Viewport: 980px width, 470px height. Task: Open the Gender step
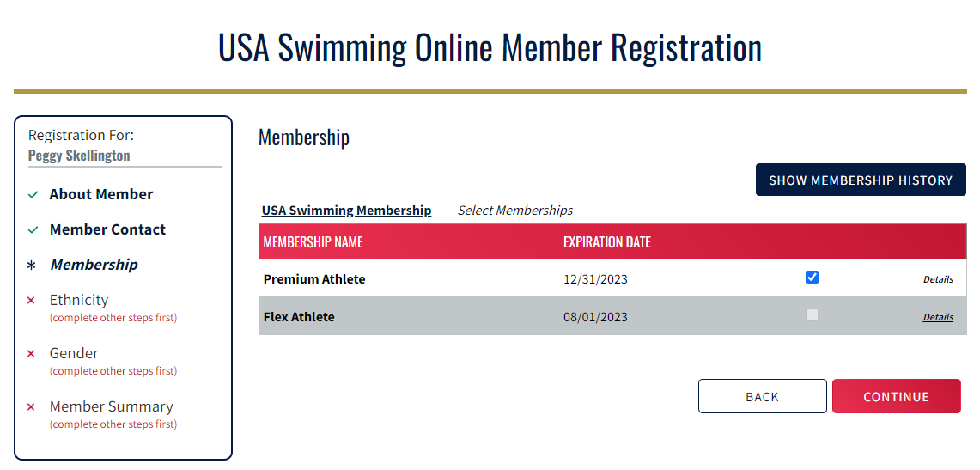pos(74,353)
